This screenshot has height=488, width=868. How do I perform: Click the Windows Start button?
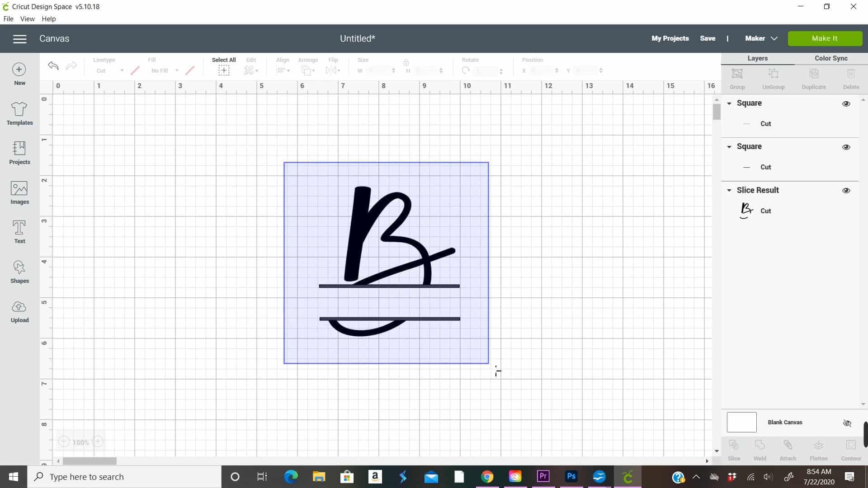14,477
